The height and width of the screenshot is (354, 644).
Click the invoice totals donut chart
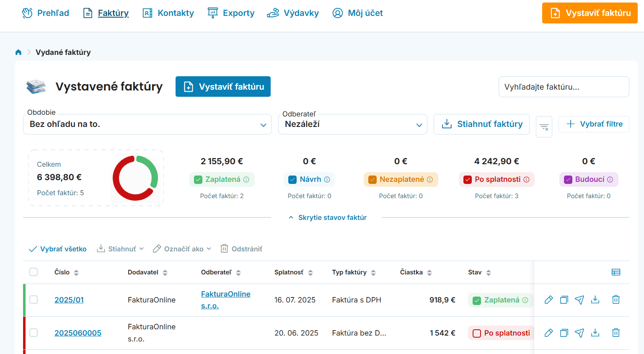click(x=135, y=178)
